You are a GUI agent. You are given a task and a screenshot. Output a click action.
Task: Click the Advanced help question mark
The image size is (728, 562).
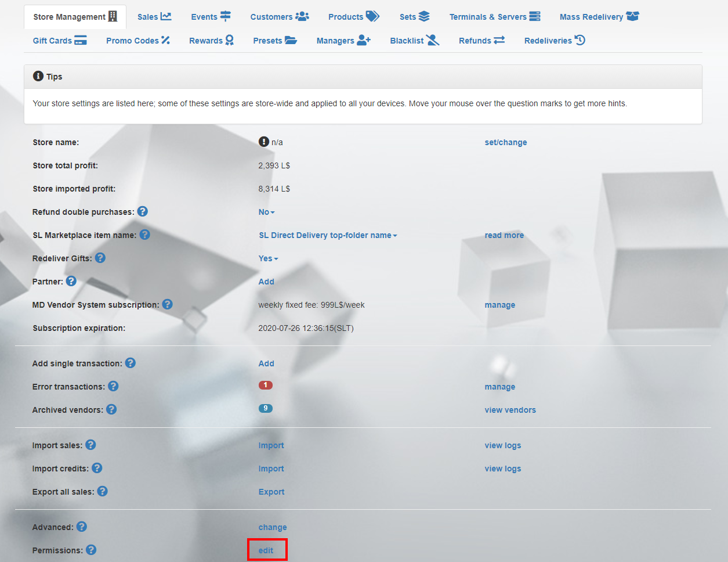(82, 527)
